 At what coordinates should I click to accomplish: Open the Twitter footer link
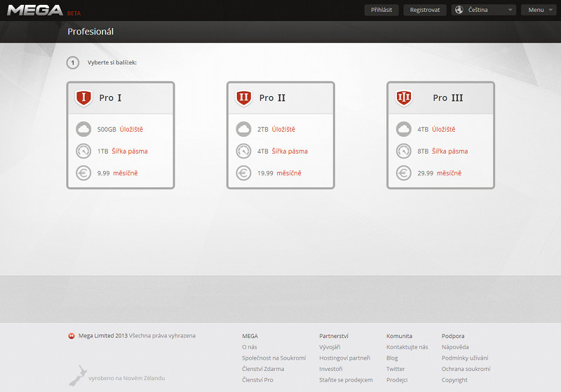pyautogui.click(x=396, y=369)
